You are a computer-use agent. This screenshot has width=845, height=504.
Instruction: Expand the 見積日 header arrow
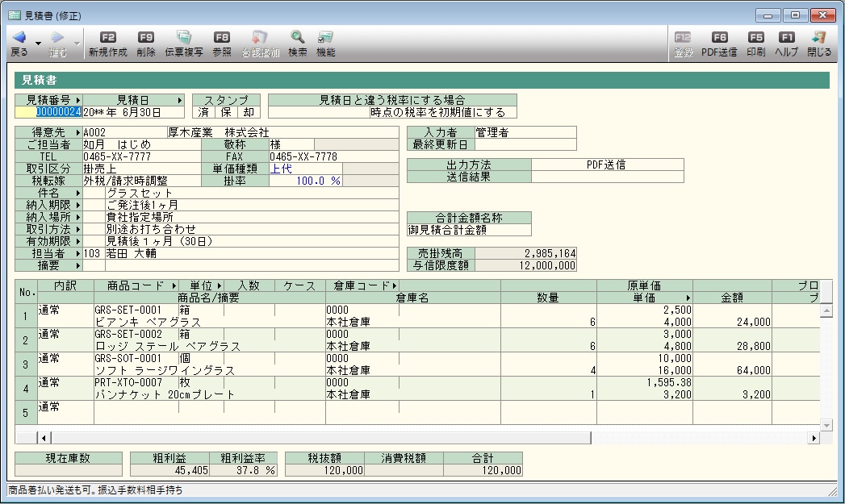point(180,100)
